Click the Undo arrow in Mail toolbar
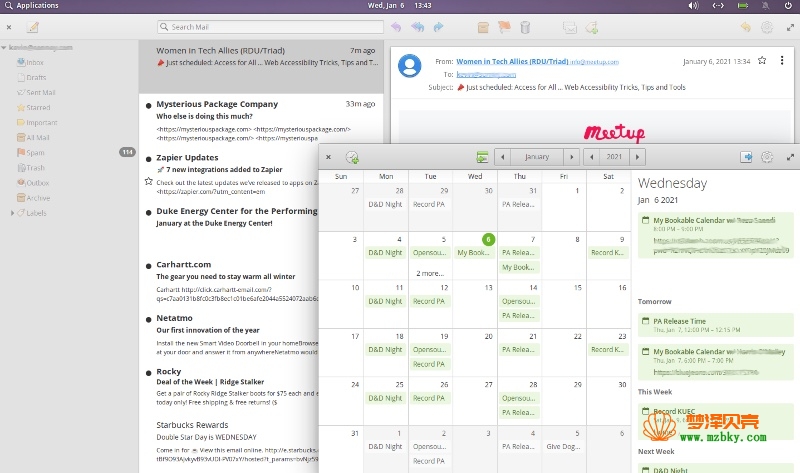800x473 pixels. (745, 27)
